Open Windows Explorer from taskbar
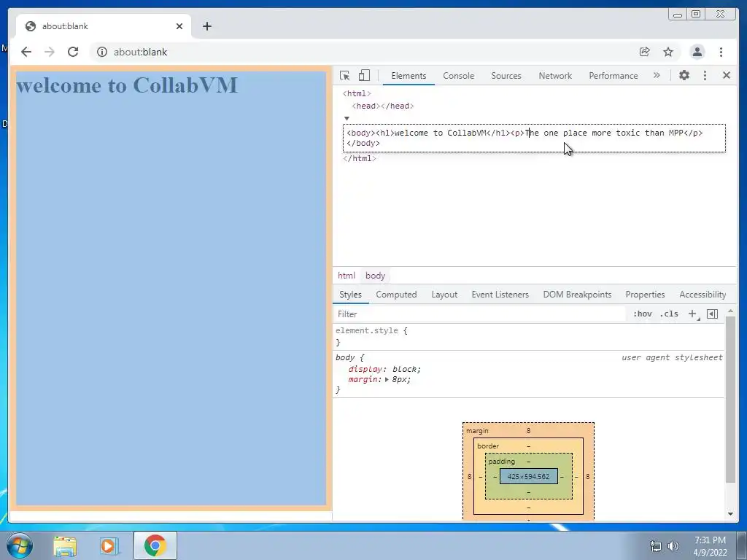This screenshot has height=560, width=747. (x=65, y=545)
